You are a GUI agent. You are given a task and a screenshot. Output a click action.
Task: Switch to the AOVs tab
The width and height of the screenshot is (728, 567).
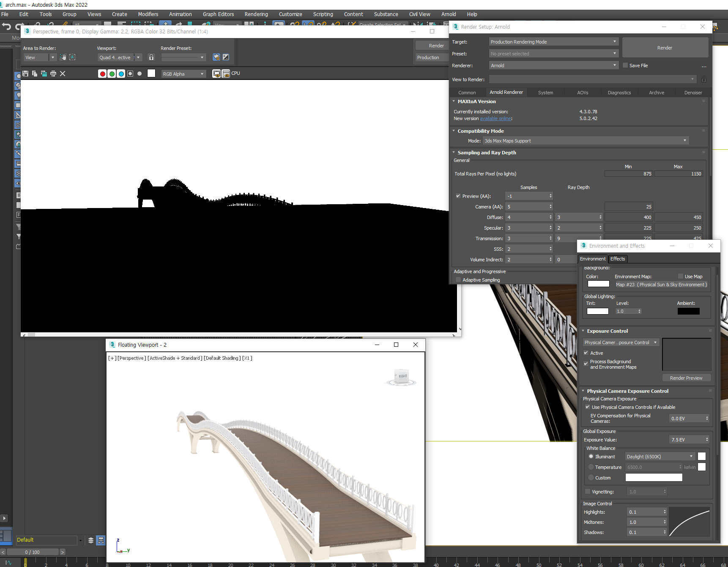point(582,92)
